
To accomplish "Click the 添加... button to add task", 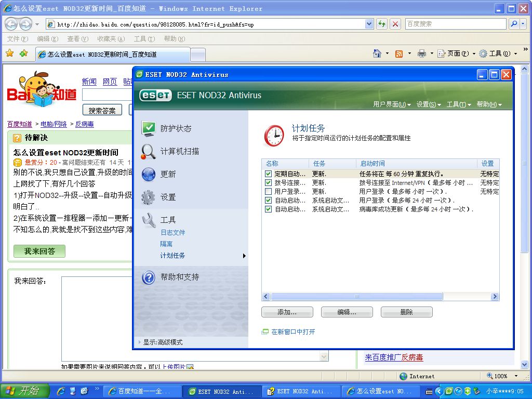I will coord(287,312).
